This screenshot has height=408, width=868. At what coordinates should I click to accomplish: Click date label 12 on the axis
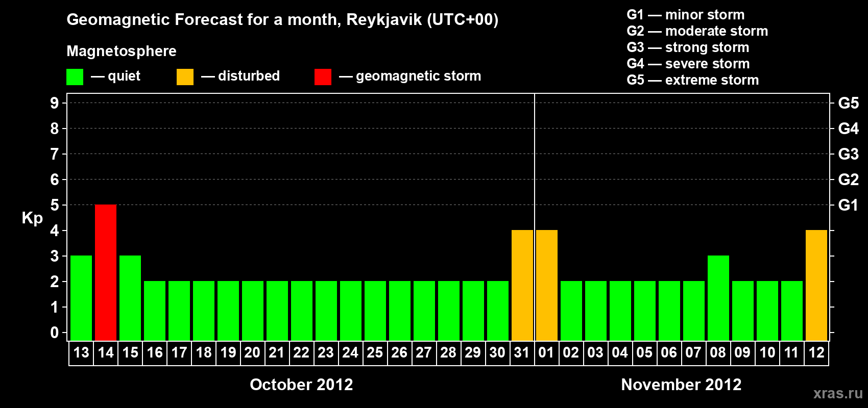pos(816,353)
